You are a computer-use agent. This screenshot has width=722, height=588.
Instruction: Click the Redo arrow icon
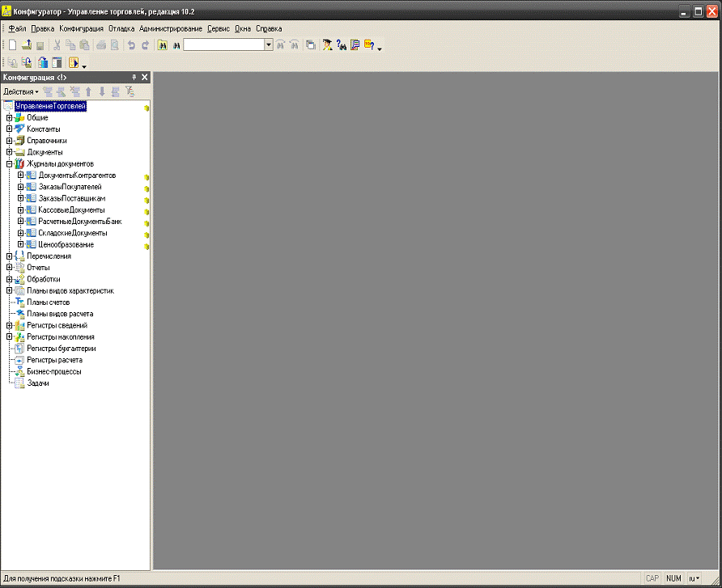(146, 45)
